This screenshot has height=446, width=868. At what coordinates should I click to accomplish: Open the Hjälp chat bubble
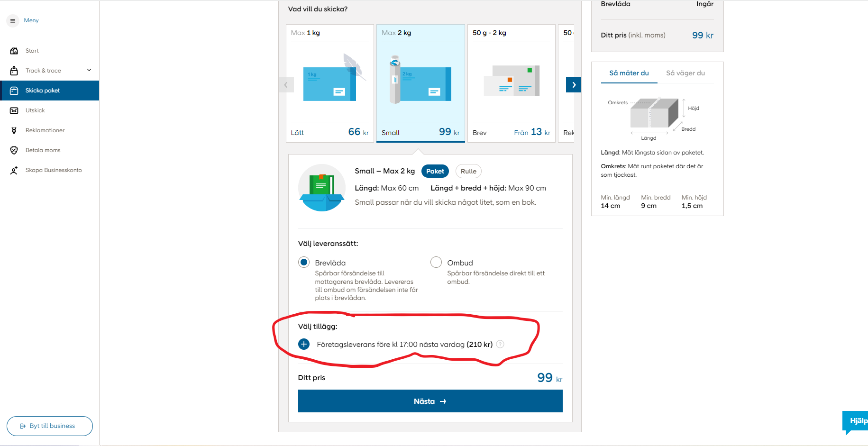(856, 421)
